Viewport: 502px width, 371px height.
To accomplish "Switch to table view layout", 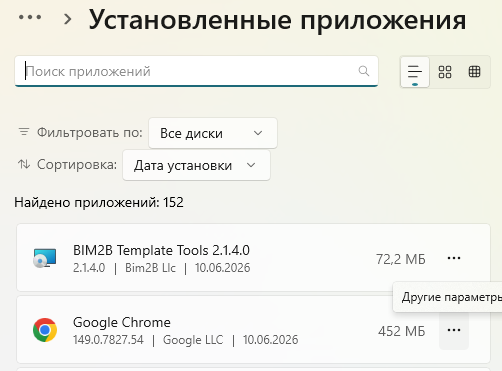I will coord(474,71).
